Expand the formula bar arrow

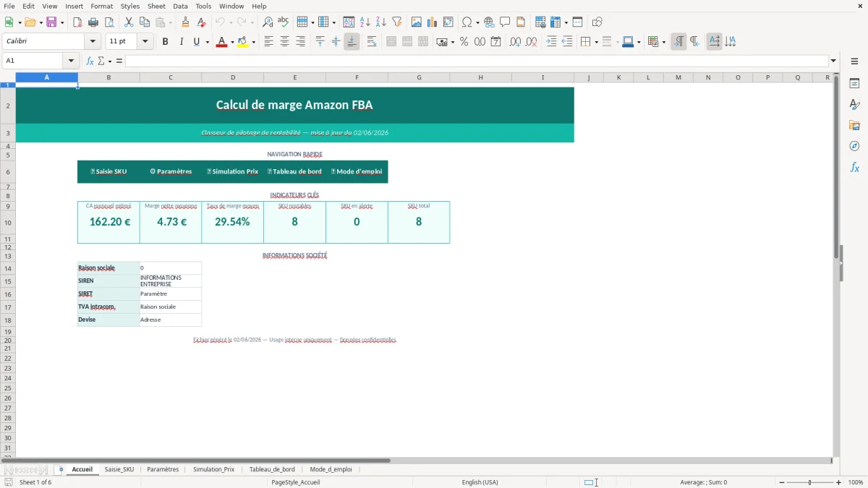click(x=833, y=61)
